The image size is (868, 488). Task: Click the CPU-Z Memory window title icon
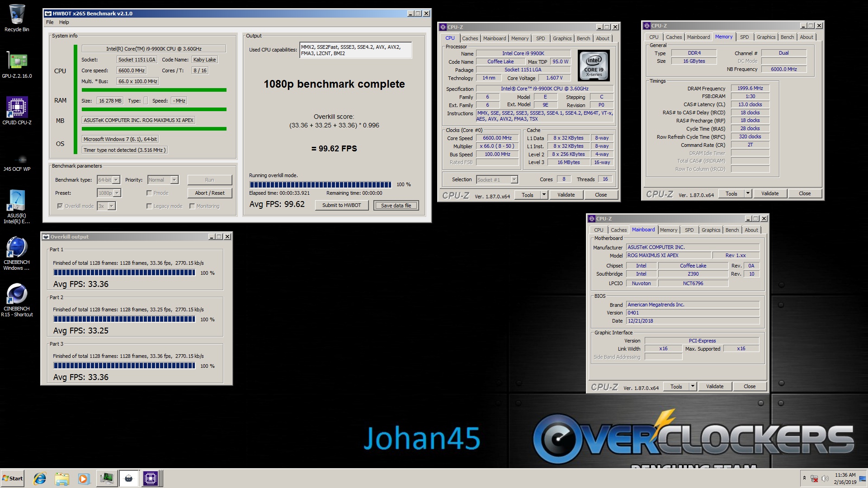tap(647, 26)
